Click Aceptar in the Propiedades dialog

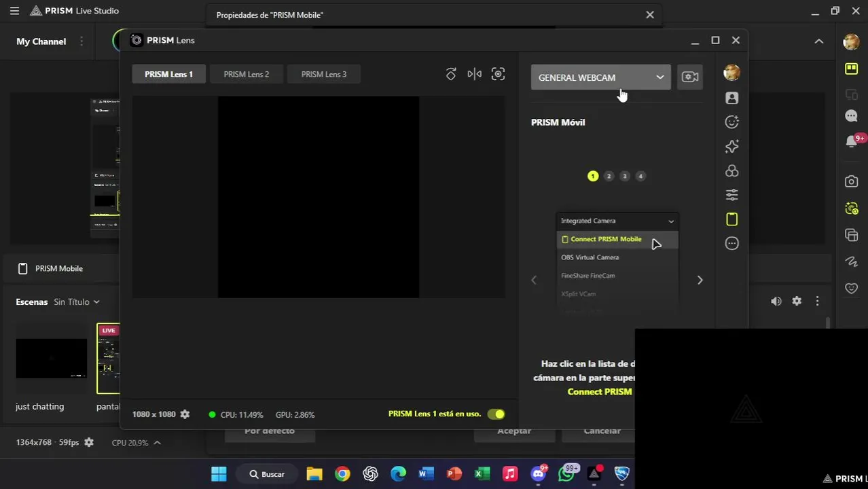[x=514, y=431]
